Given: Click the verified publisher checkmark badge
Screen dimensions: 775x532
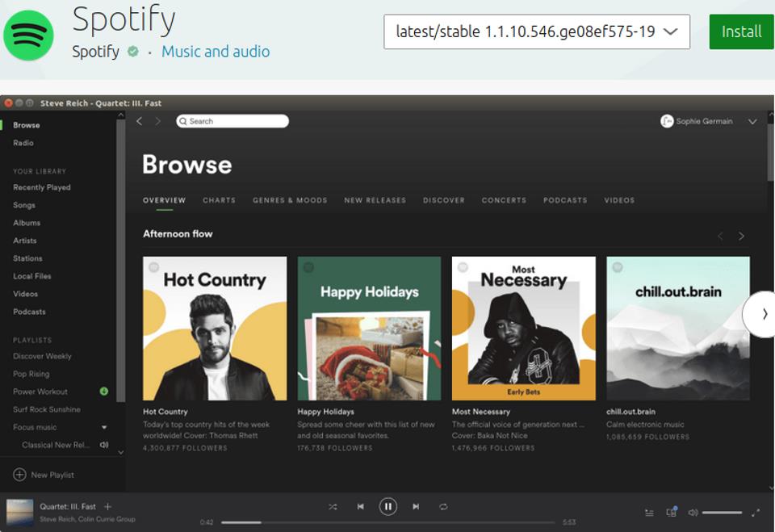Looking at the screenshot, I should pos(133,52).
